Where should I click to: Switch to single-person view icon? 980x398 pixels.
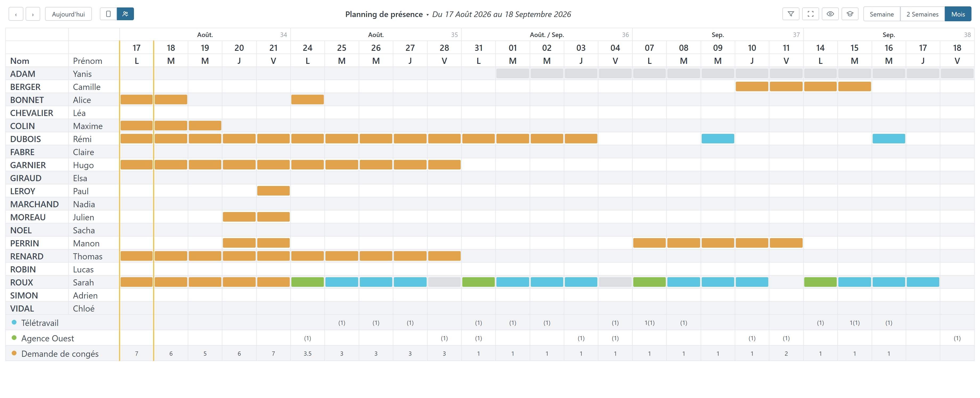pos(108,14)
